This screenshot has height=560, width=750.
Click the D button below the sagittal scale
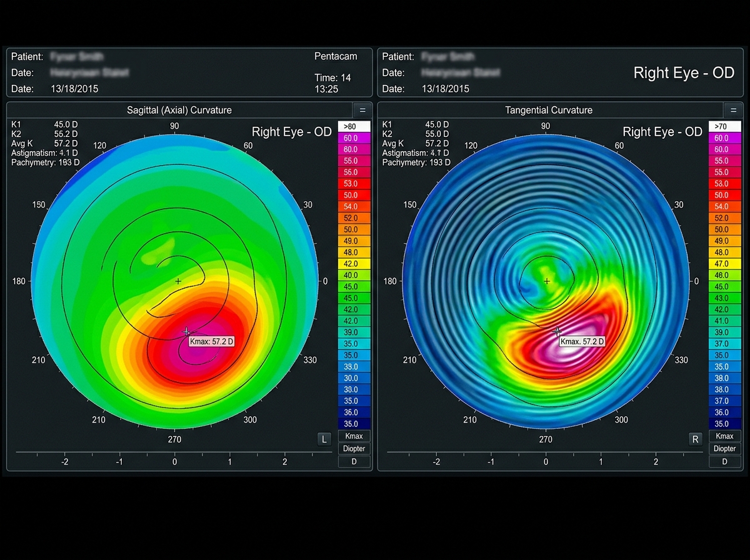354,462
